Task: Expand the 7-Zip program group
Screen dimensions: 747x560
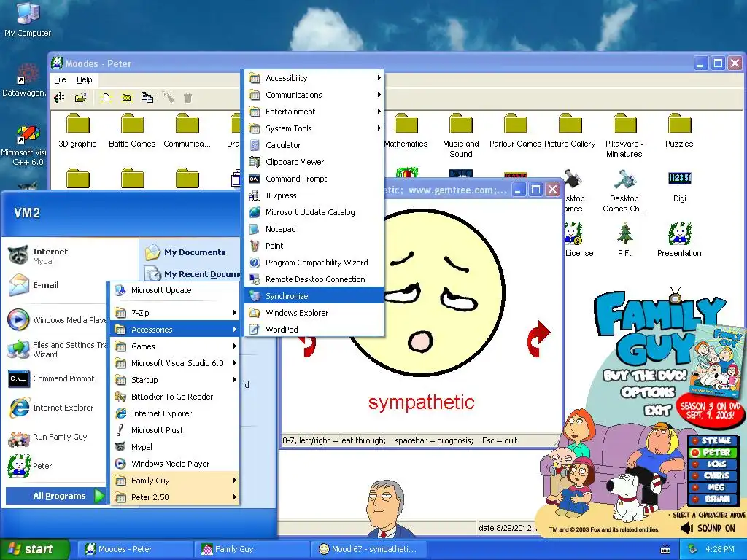Action: tap(175, 313)
